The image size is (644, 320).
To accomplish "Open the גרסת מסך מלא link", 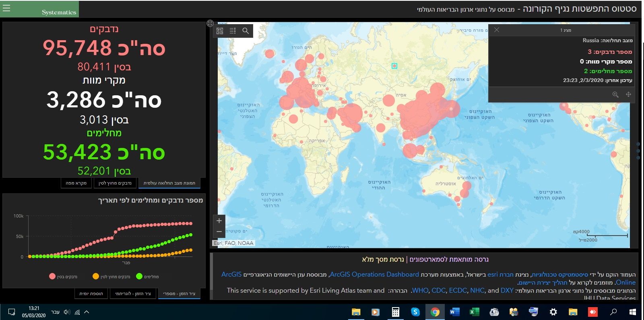I will [383, 259].
